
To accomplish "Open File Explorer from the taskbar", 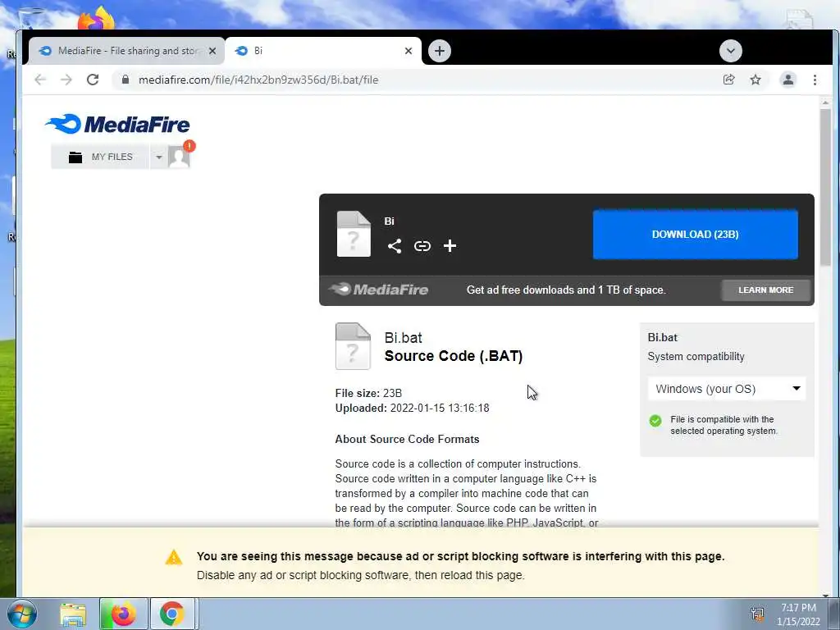I will click(73, 614).
